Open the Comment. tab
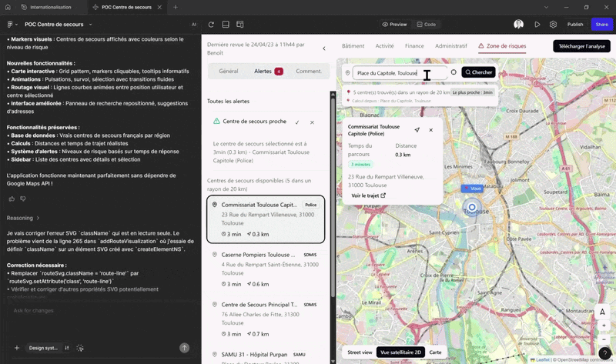Screen dimensions: 616x364 click(x=309, y=71)
